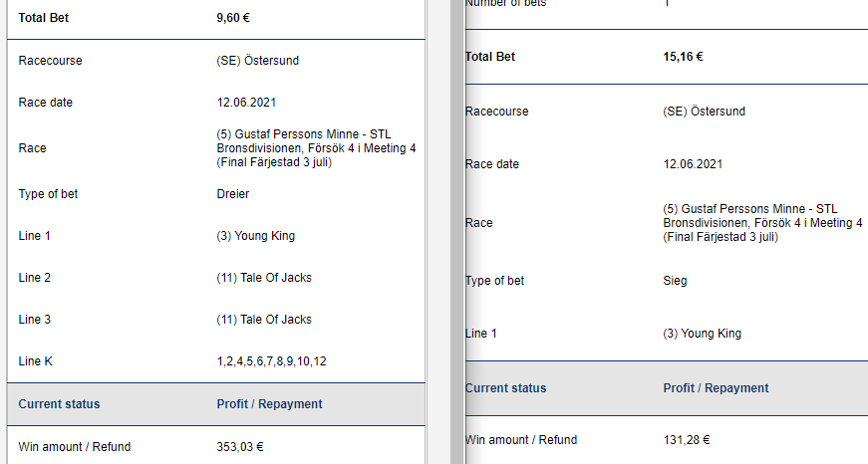
Task: Select (SE) Östersund racecourse in right slip
Action: pyautogui.click(x=705, y=112)
